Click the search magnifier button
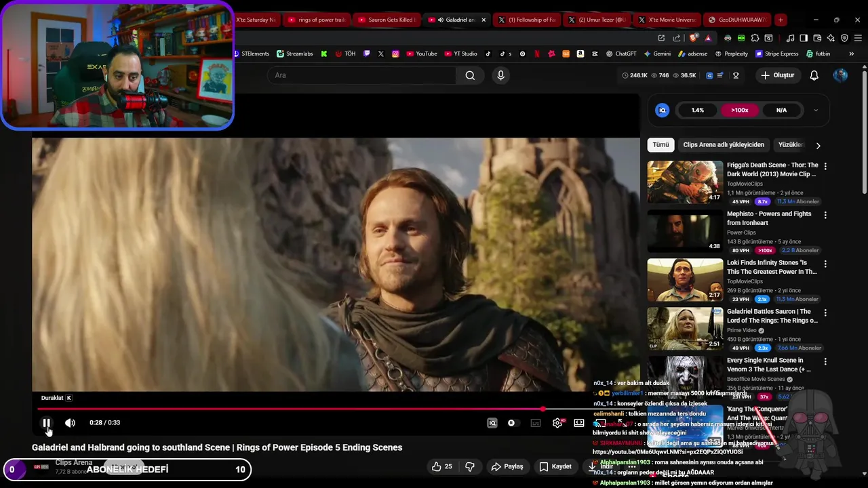The height and width of the screenshot is (488, 868). 470,75
